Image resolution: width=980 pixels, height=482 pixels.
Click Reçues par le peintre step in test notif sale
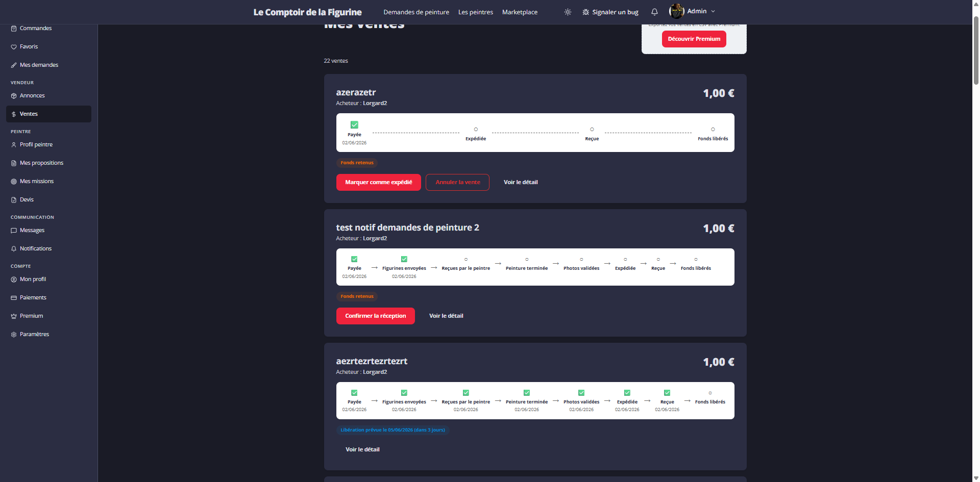pos(466,264)
